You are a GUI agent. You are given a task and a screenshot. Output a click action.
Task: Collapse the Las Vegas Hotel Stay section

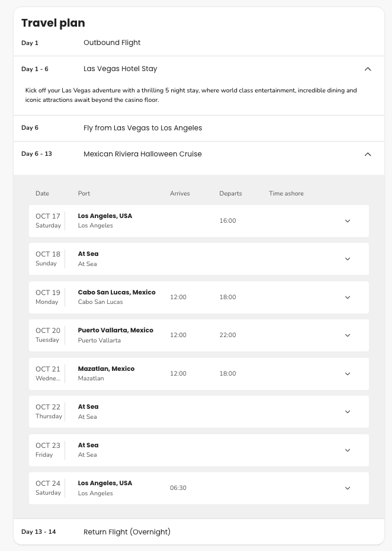point(368,69)
